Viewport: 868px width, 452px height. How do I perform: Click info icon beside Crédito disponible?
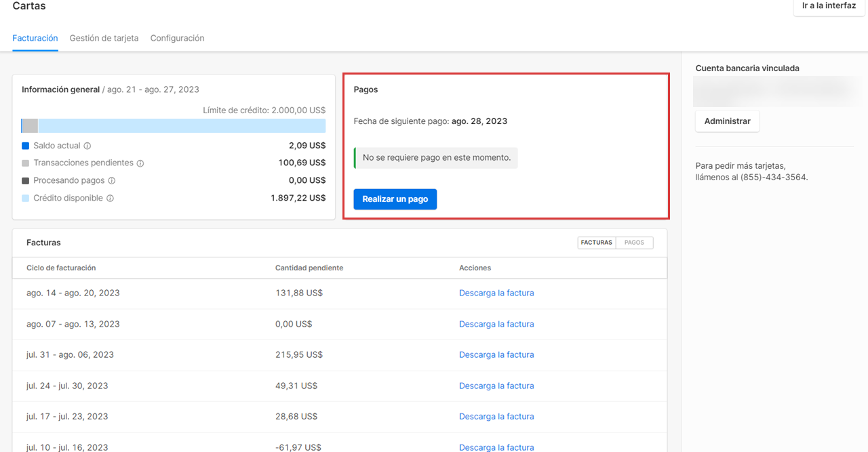coord(110,199)
